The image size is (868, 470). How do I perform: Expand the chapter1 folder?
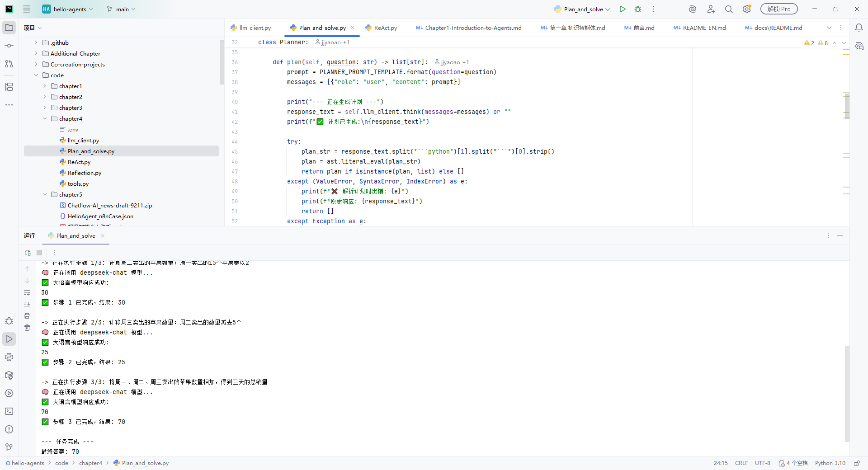[45, 86]
